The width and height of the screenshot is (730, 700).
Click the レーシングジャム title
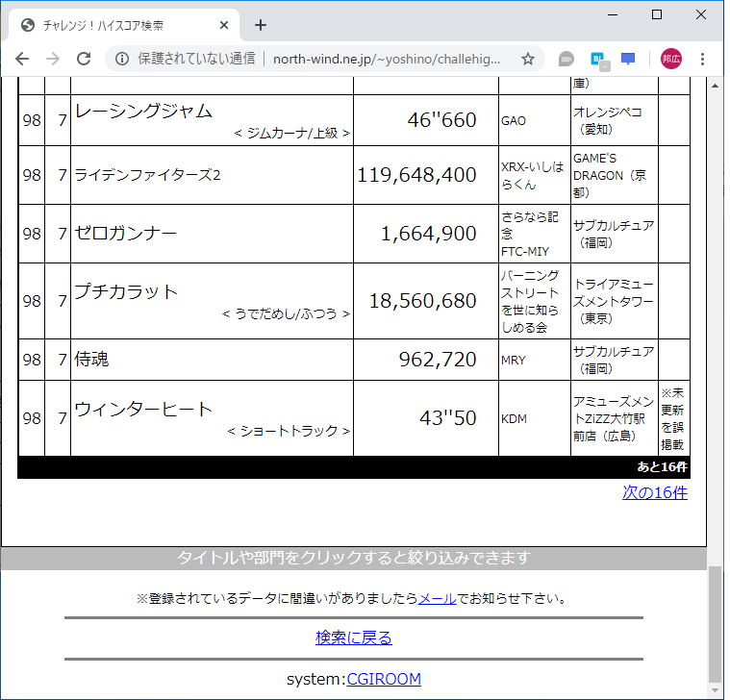click(x=143, y=111)
